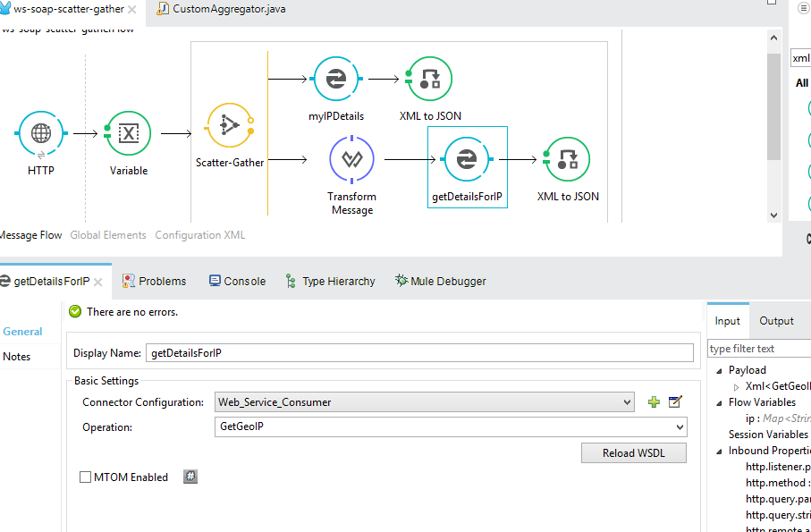This screenshot has width=811, height=532.
Task: Collapse the Inbound Properties tree node
Action: (718, 451)
